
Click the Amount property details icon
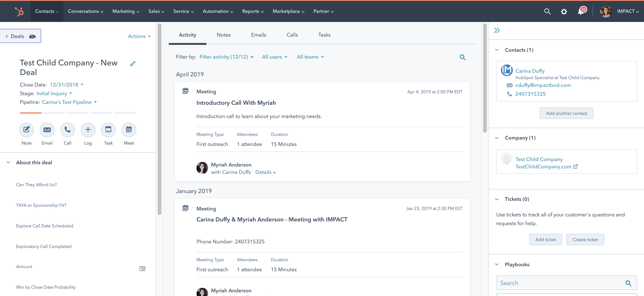[x=142, y=269]
